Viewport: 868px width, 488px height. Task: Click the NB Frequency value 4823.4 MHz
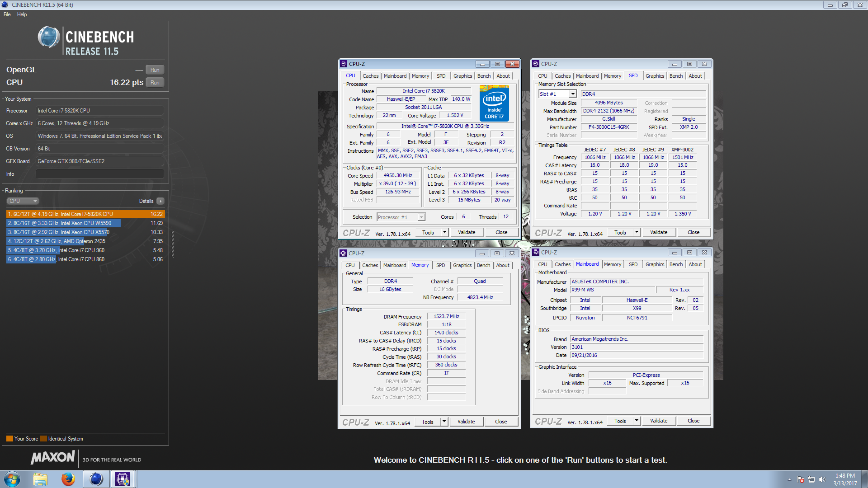[480, 297]
